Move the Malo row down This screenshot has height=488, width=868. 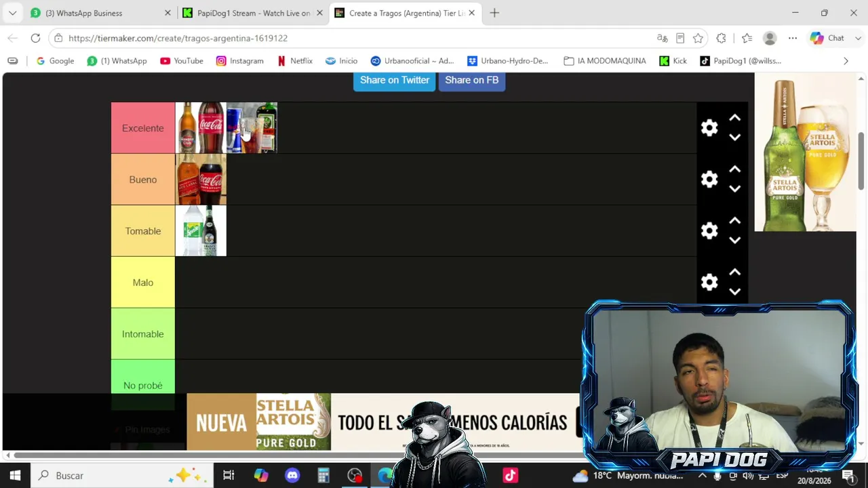coord(734,291)
